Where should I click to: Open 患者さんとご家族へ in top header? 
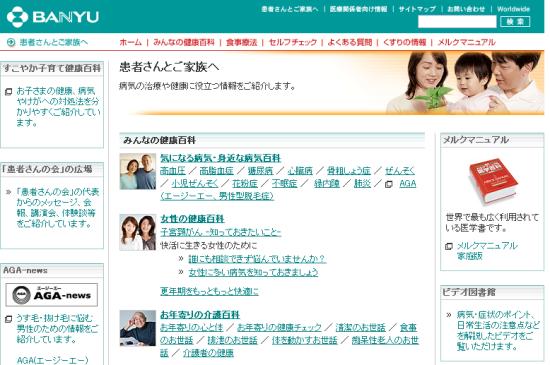[289, 9]
